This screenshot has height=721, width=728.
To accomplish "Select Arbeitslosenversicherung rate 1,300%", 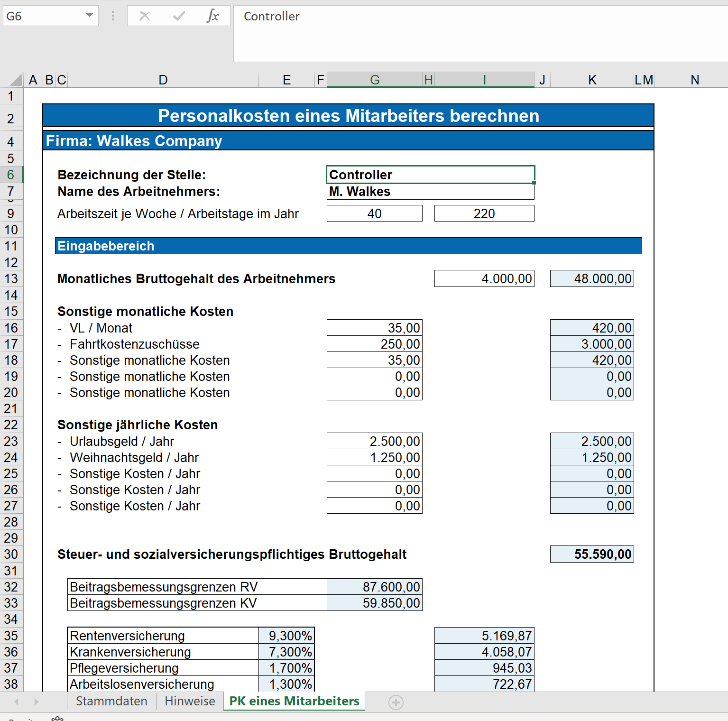I will click(286, 684).
